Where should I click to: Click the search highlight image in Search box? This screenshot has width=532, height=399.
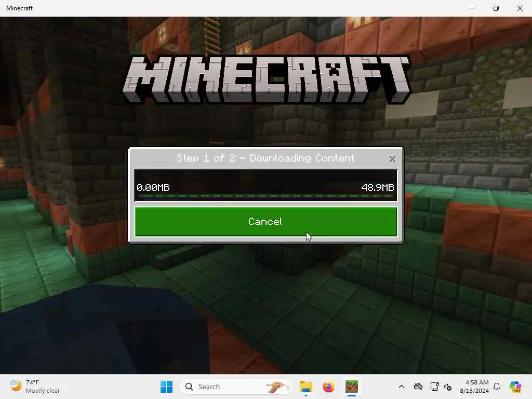point(277,387)
